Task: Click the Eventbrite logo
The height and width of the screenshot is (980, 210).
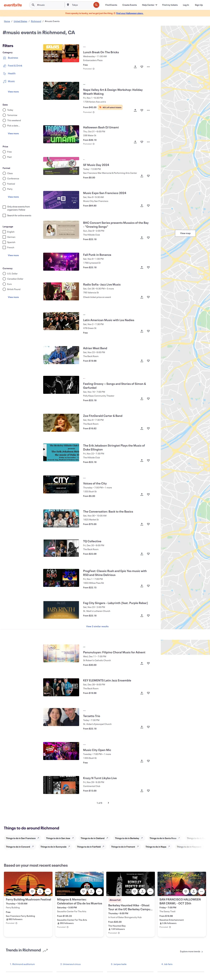Action: tap(13, 5)
